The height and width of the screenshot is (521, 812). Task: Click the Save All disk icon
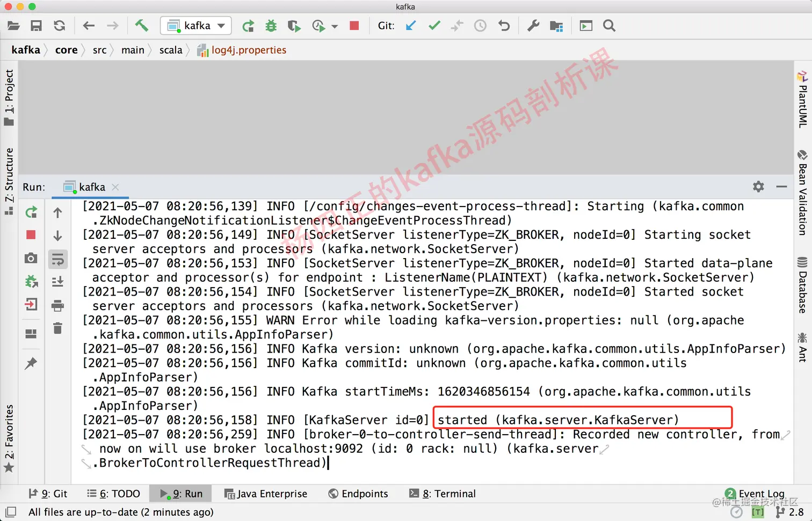[x=36, y=26]
